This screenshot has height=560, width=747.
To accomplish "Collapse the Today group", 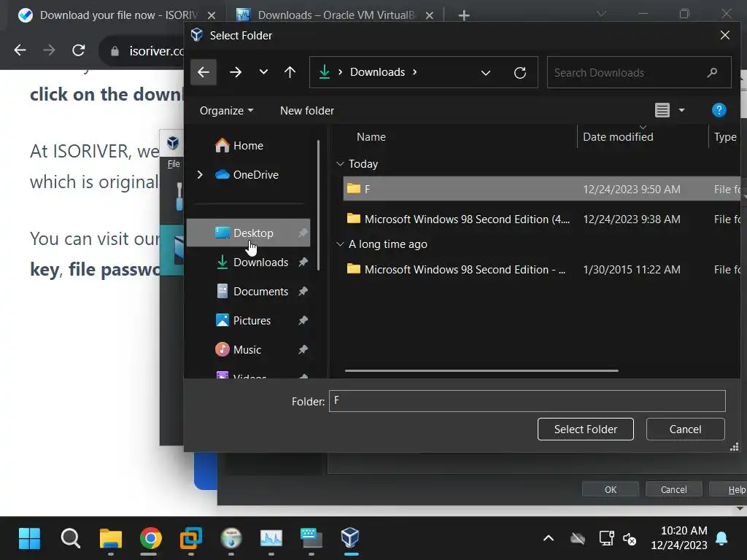I will 340,164.
